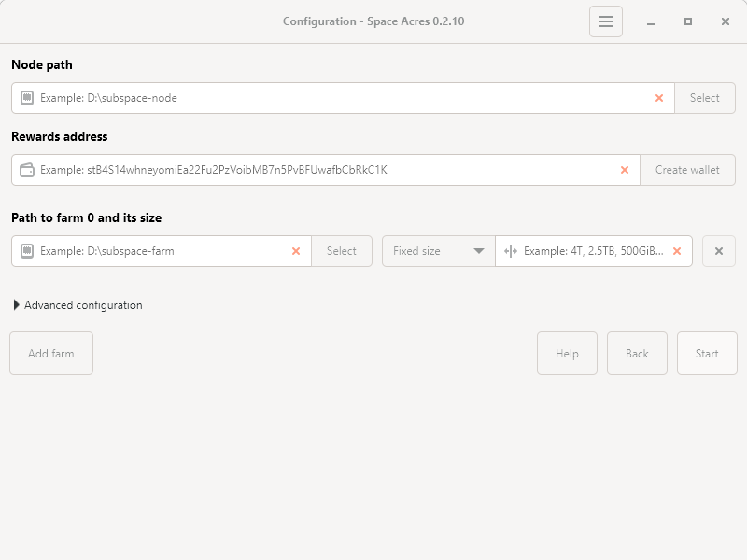
Task: Click the Create wallet button
Action: [x=687, y=170]
